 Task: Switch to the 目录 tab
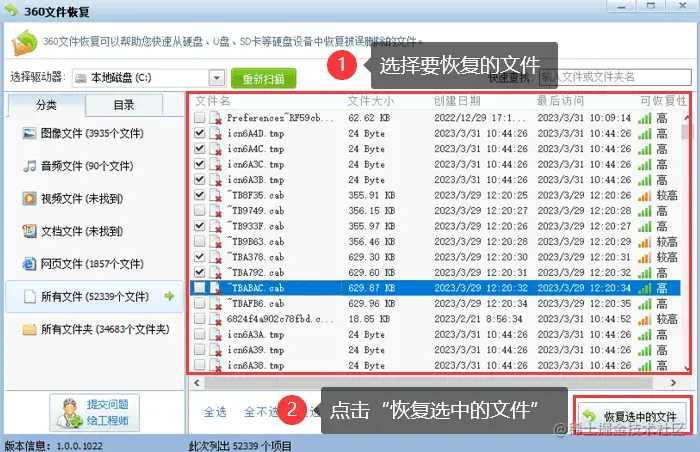124,105
